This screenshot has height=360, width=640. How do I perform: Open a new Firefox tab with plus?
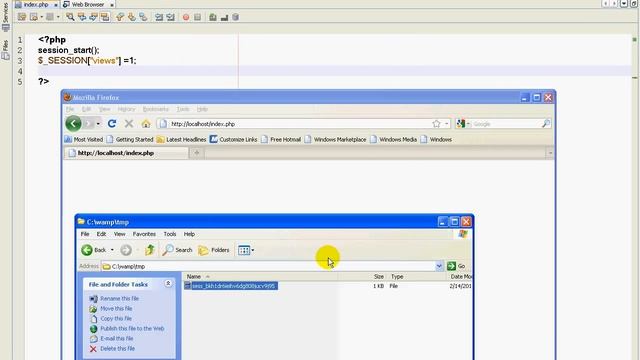point(197,153)
